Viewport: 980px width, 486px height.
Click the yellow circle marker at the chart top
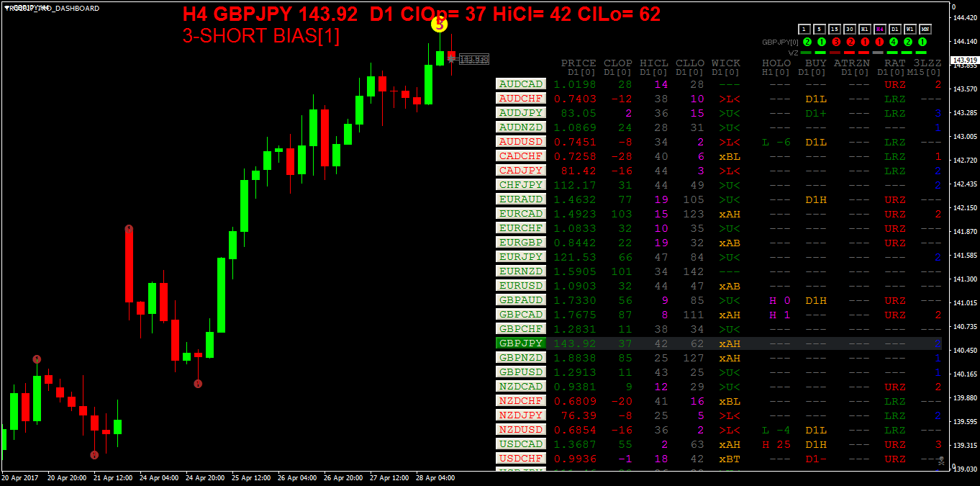coord(439,24)
